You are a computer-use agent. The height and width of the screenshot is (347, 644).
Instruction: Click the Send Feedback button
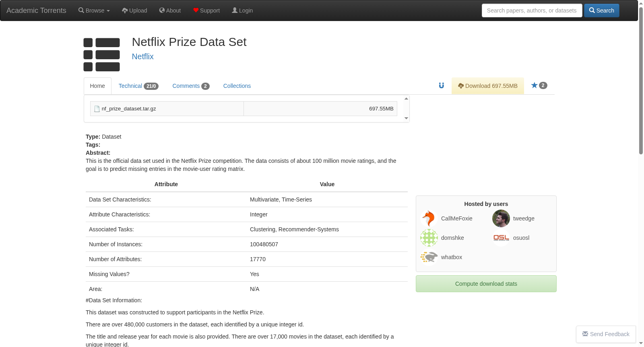click(606, 334)
